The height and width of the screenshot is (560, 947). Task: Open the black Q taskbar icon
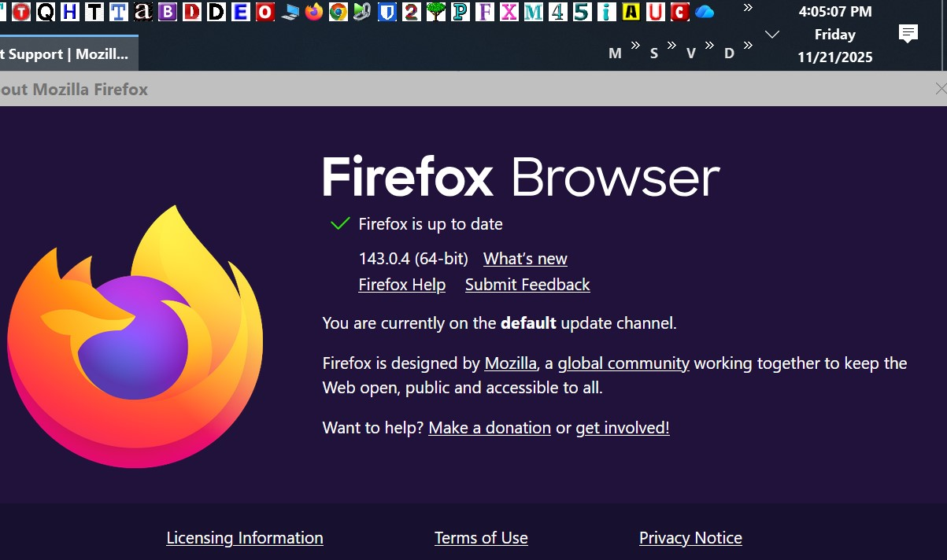tap(46, 12)
